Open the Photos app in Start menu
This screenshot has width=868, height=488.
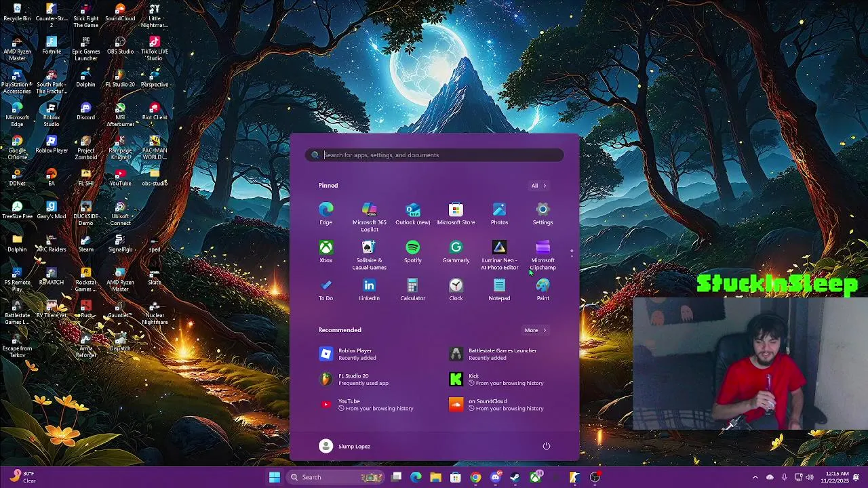(499, 213)
